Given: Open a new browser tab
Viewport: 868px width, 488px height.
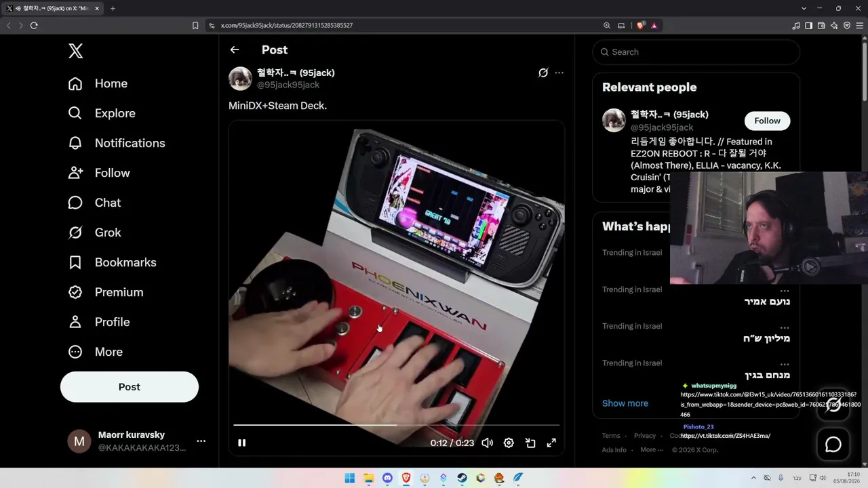Looking at the screenshot, I should pos(113,8).
